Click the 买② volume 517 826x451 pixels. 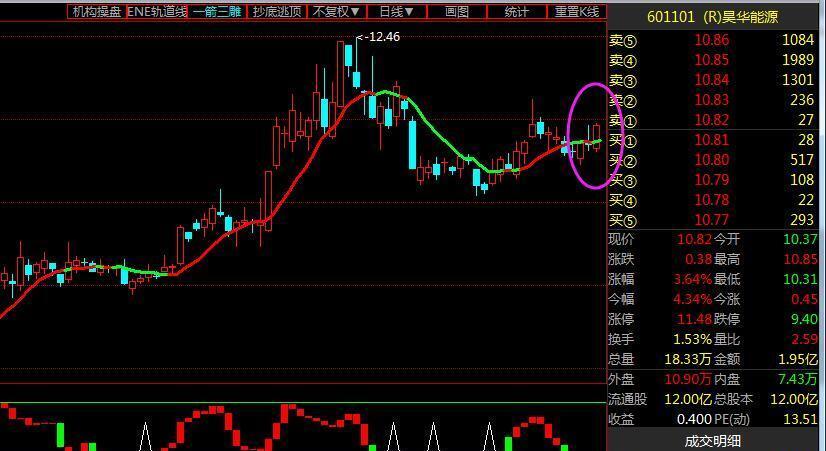[x=802, y=160]
